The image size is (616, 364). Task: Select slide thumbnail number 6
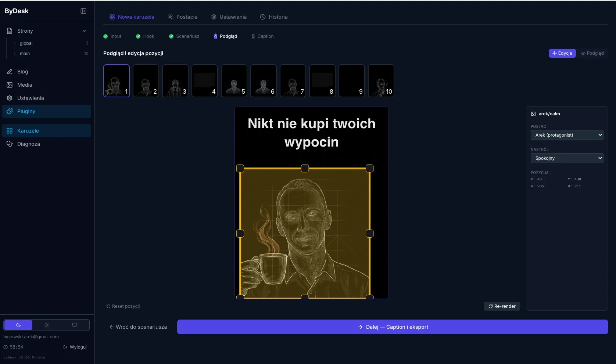point(263,80)
